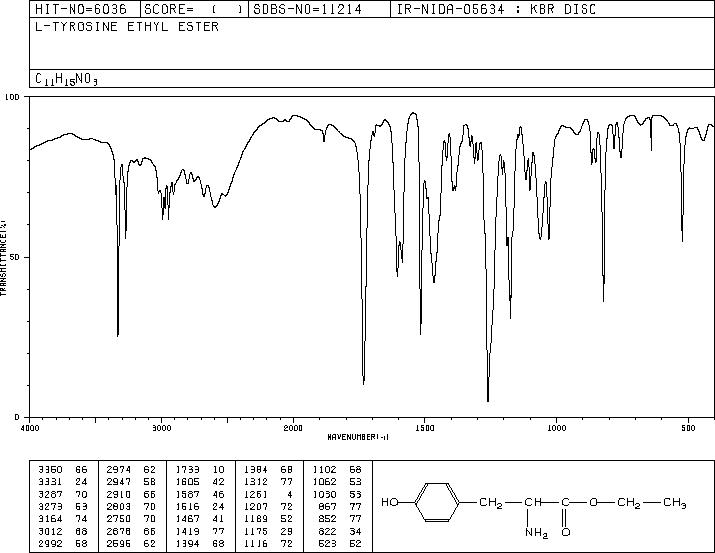Click the carbonyl peak tip left of 1500

click(363, 383)
